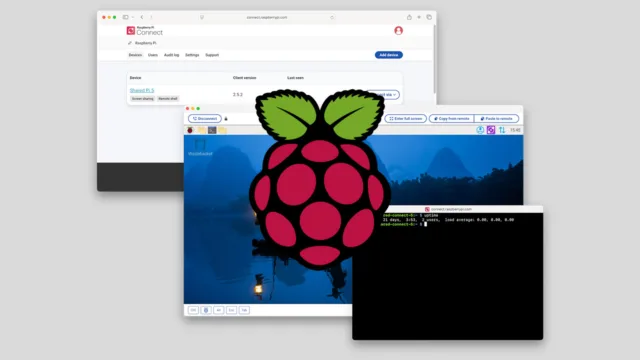
Task: Click Paste to remote button
Action: click(496, 119)
